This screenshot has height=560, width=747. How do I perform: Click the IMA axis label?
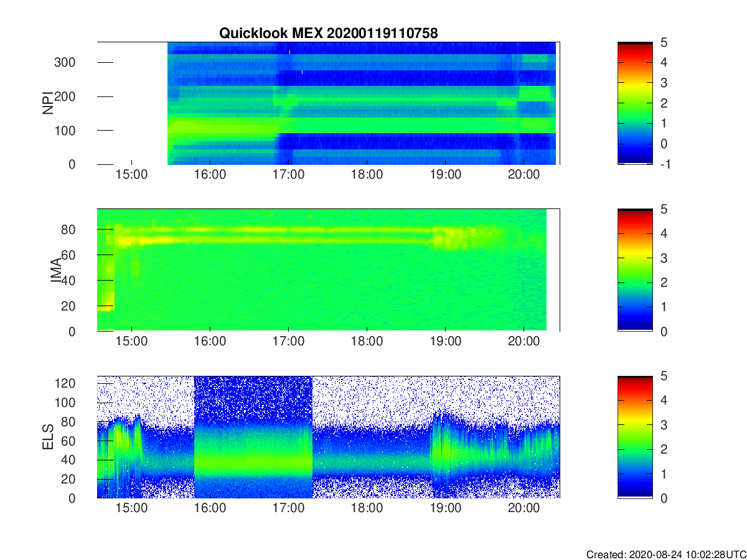click(55, 270)
